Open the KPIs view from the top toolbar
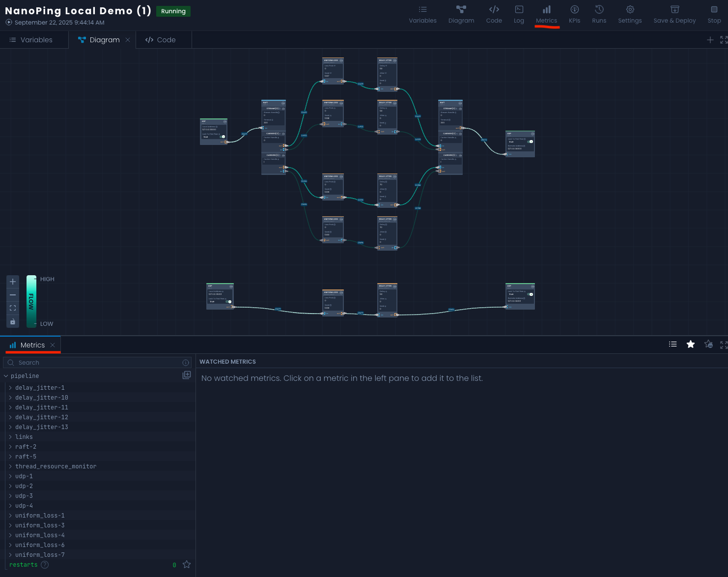The height and width of the screenshot is (577, 728). [x=574, y=14]
